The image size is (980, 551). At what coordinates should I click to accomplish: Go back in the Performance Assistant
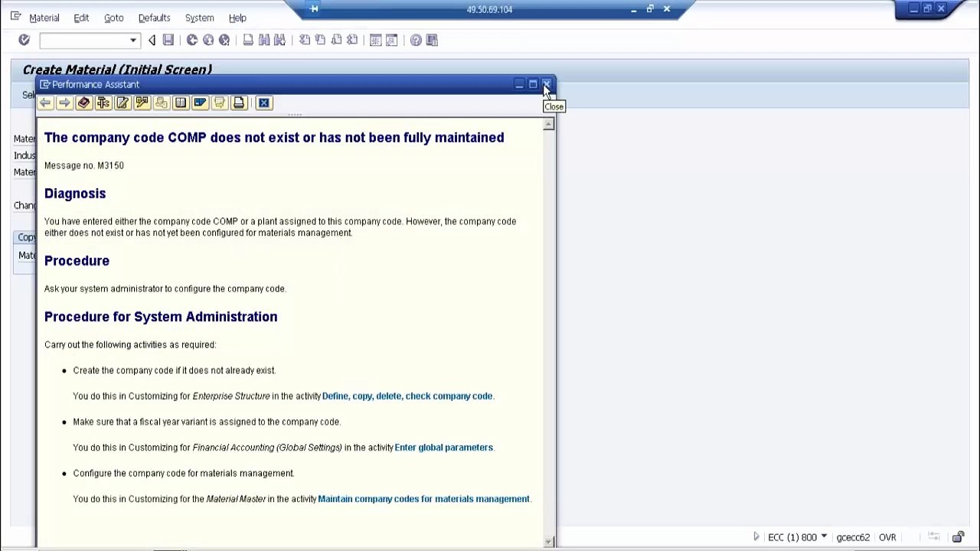(45, 103)
